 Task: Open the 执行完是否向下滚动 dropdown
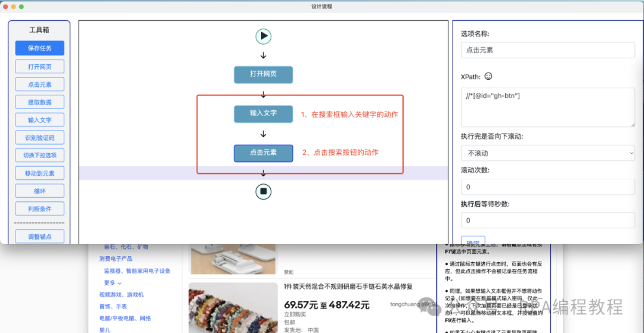click(548, 153)
